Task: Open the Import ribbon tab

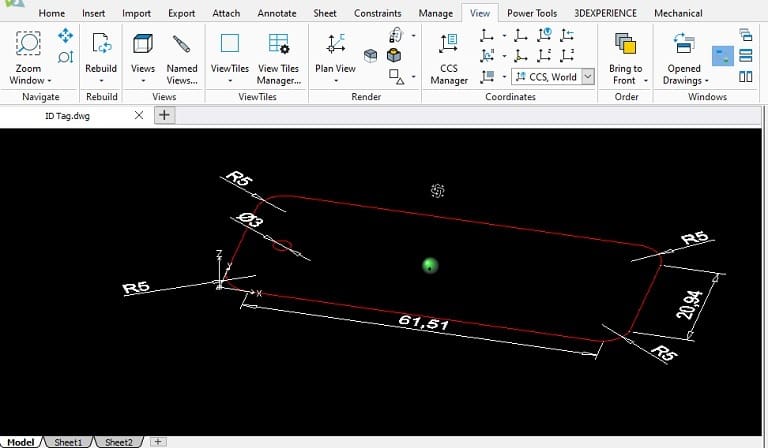Action: pyautogui.click(x=136, y=13)
